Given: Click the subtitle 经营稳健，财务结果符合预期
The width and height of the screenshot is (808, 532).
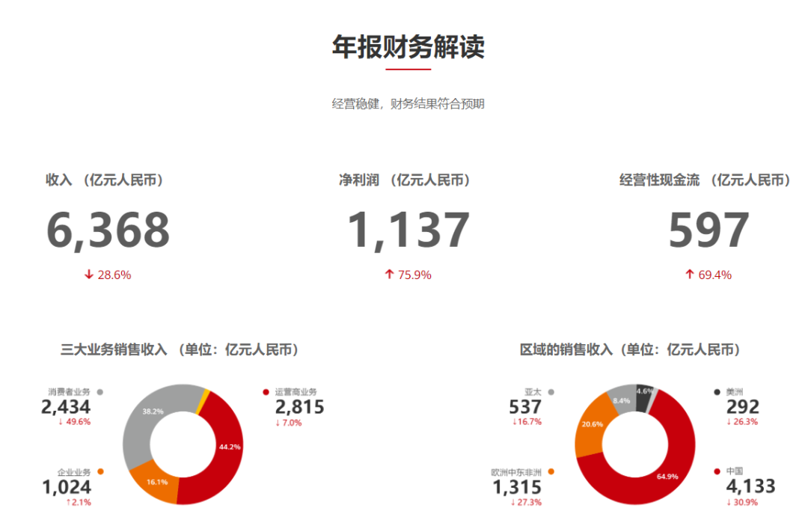Looking at the screenshot, I should [409, 103].
